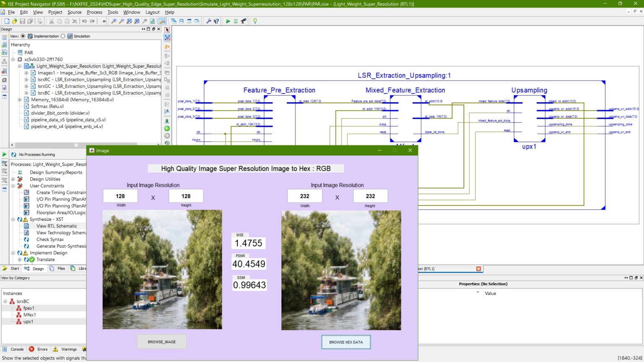Select the Implementation view radio button
The image size is (644, 362).
coord(23,36)
